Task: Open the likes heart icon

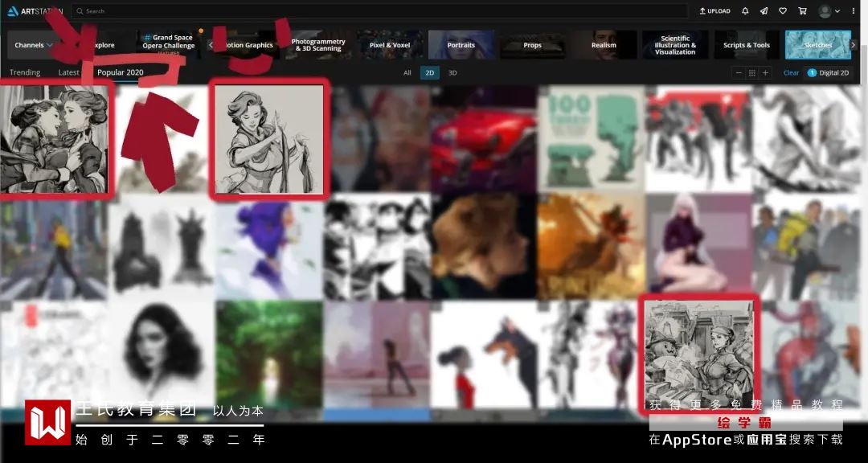Action: pyautogui.click(x=783, y=11)
